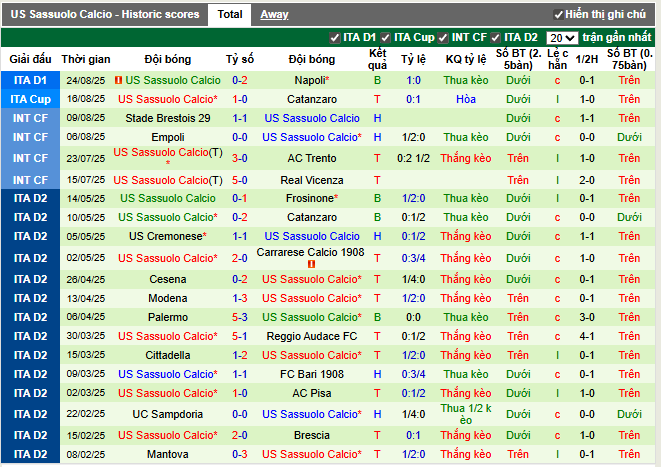This screenshot has height=467, width=661.
Task: Click Frosinone team name
Action: tap(310, 198)
